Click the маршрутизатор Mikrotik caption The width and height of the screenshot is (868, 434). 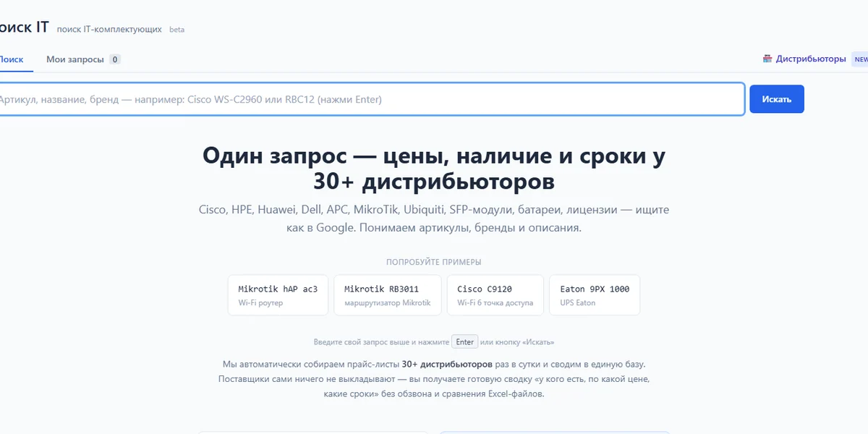(x=388, y=303)
